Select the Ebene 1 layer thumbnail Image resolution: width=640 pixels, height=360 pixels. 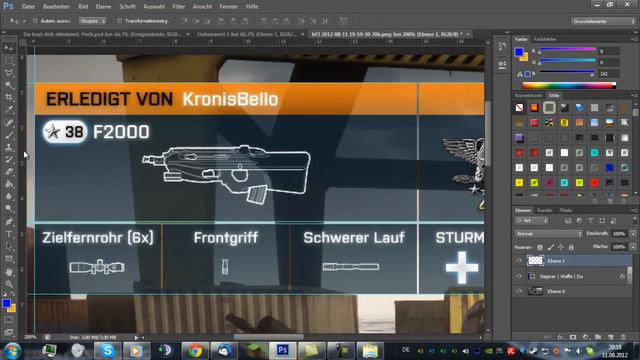coord(535,260)
